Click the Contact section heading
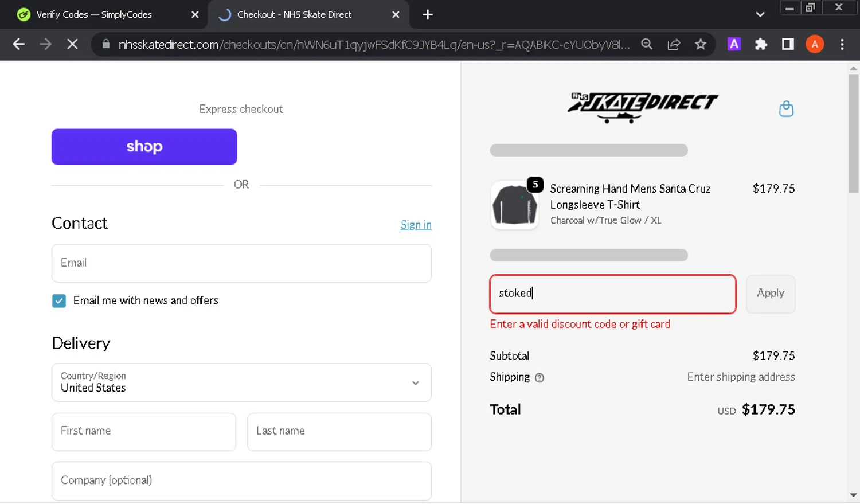The width and height of the screenshot is (860, 504). [x=80, y=224]
